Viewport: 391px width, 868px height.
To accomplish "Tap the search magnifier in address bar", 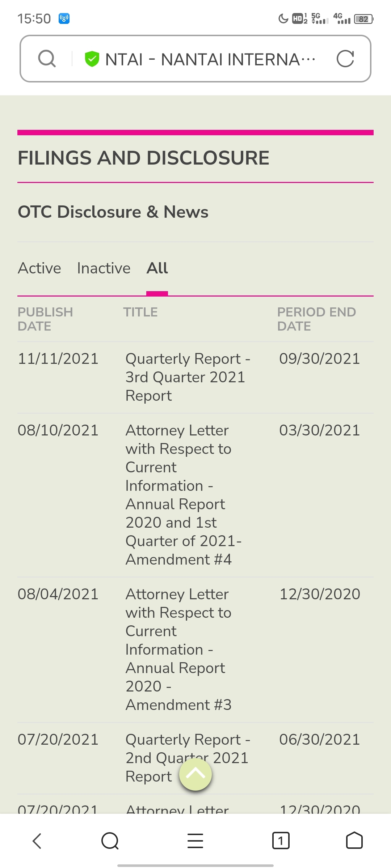I will (47, 59).
